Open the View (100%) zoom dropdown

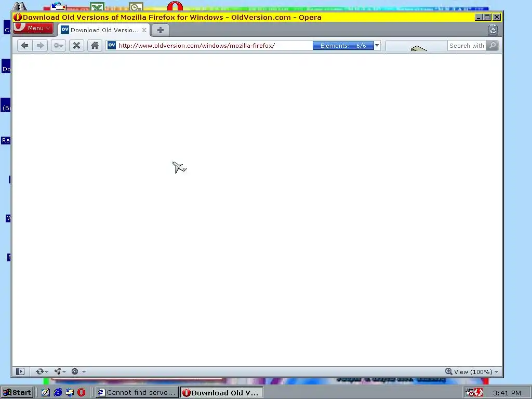click(x=476, y=372)
